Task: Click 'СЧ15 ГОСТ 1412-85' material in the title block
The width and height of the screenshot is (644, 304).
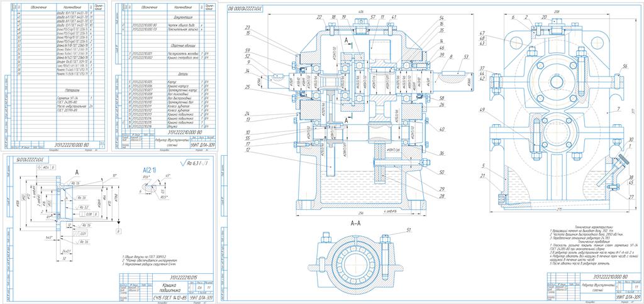Action: [x=169, y=298]
